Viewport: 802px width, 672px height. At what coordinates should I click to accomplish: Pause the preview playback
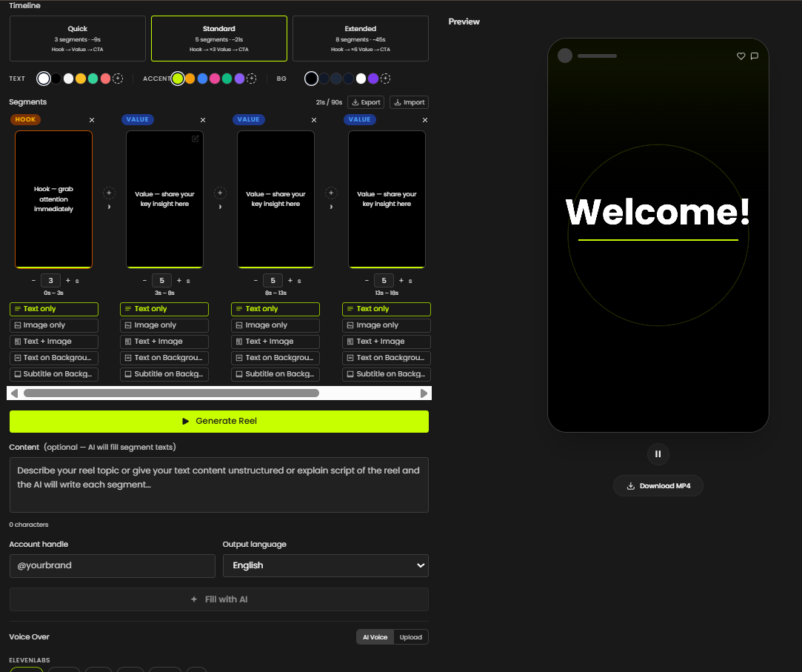[x=658, y=454]
